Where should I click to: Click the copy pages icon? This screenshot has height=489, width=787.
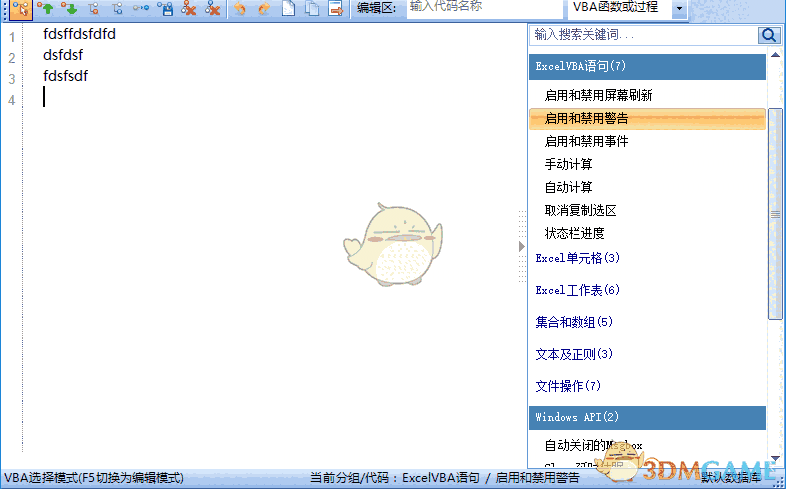click(x=312, y=8)
